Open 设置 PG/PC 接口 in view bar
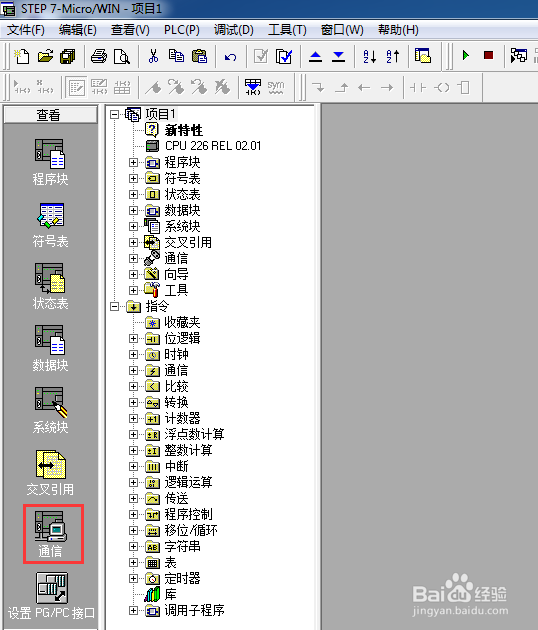 [51, 596]
